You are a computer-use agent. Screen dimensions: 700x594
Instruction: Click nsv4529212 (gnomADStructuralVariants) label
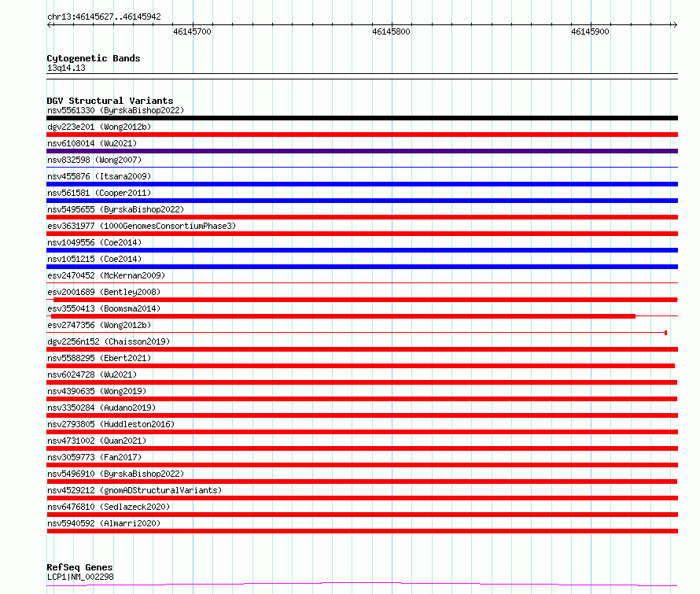[134, 490]
